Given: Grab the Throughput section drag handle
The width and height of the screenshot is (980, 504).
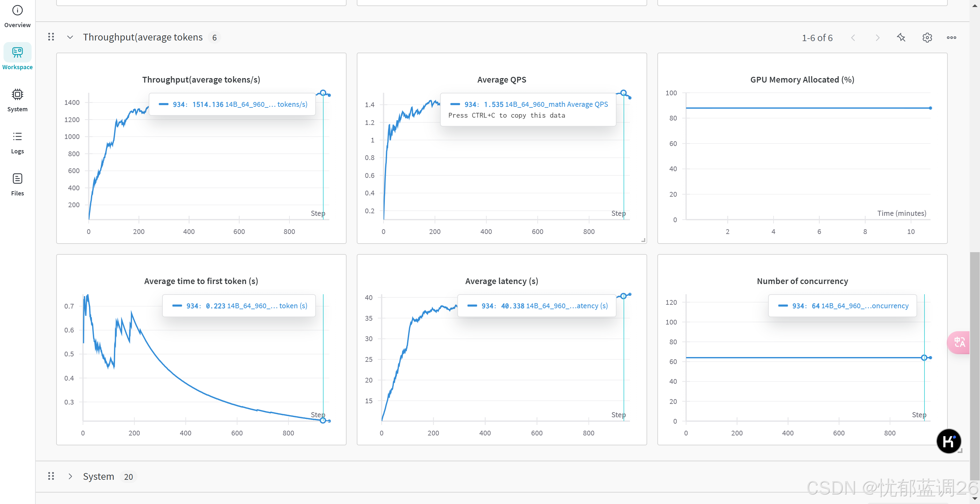Looking at the screenshot, I should (x=51, y=37).
